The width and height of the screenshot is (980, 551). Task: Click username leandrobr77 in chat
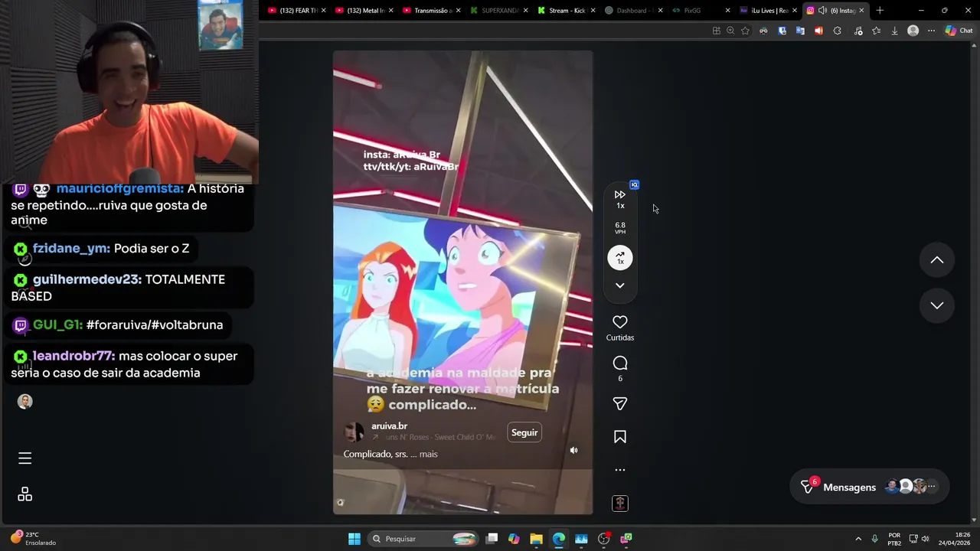(74, 356)
